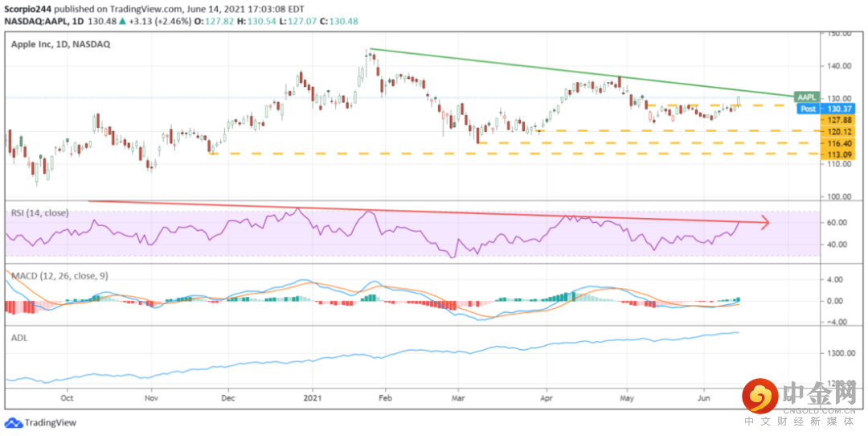Click the Oct label on time axis
Viewport: 868px width, 436px height.
(x=67, y=397)
